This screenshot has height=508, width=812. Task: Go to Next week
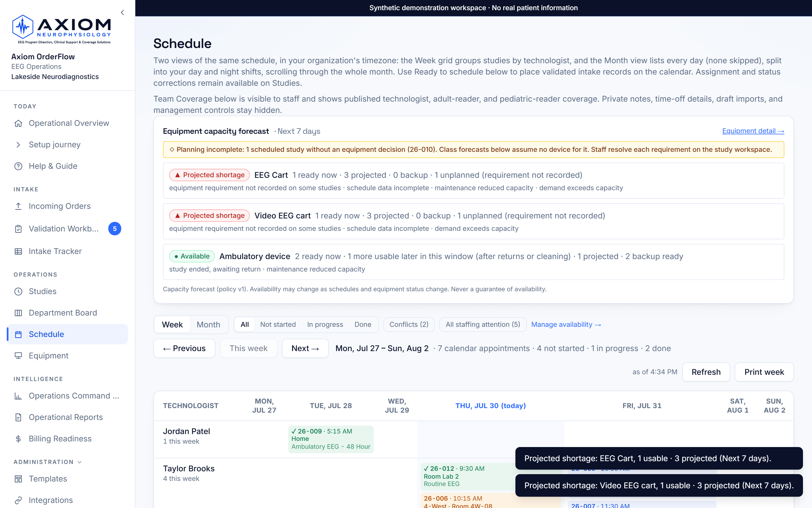click(x=305, y=349)
